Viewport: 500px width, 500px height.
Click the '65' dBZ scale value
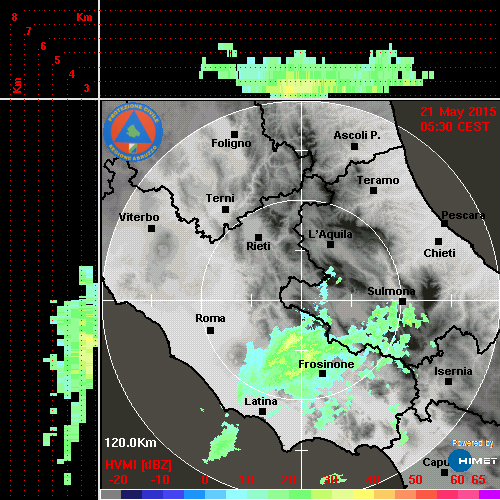coord(479,480)
